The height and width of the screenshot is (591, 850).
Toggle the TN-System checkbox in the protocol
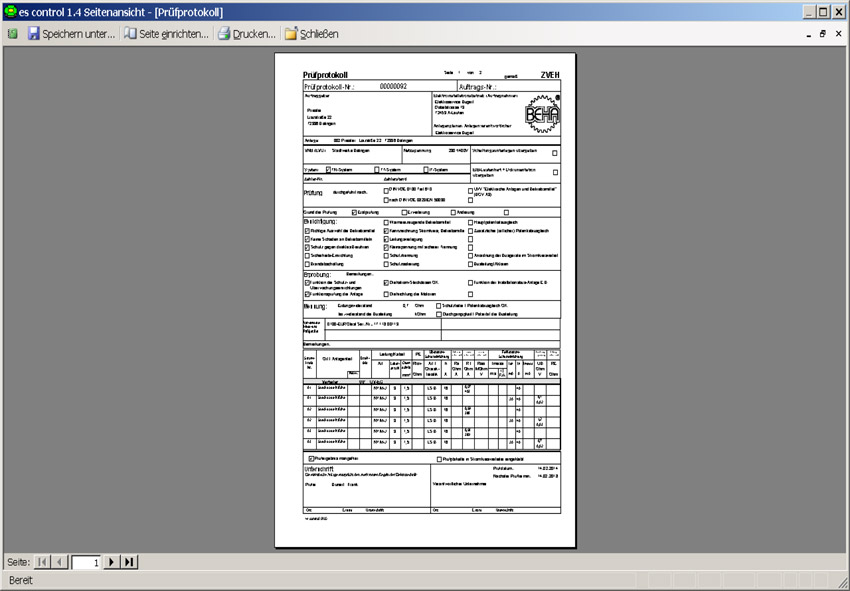pos(328,171)
